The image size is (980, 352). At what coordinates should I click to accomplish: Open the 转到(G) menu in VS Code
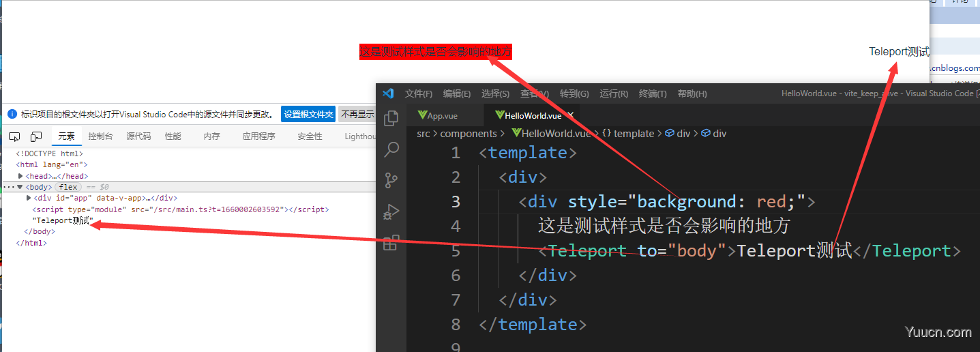click(574, 93)
